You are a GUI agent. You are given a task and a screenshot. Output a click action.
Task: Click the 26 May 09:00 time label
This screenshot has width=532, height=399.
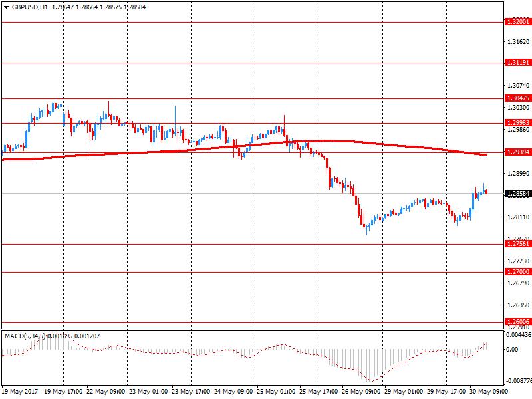pos(361,392)
